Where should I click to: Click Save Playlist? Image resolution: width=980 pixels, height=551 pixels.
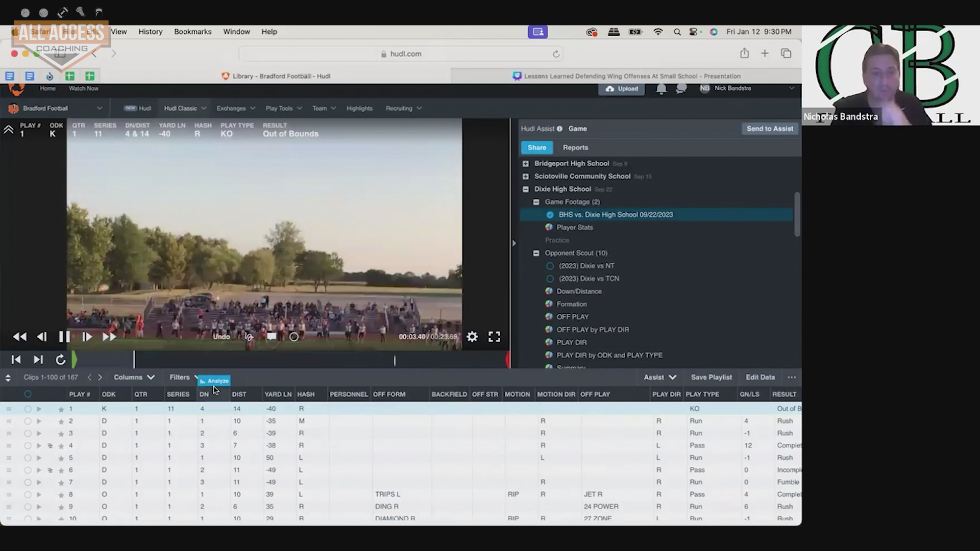711,377
